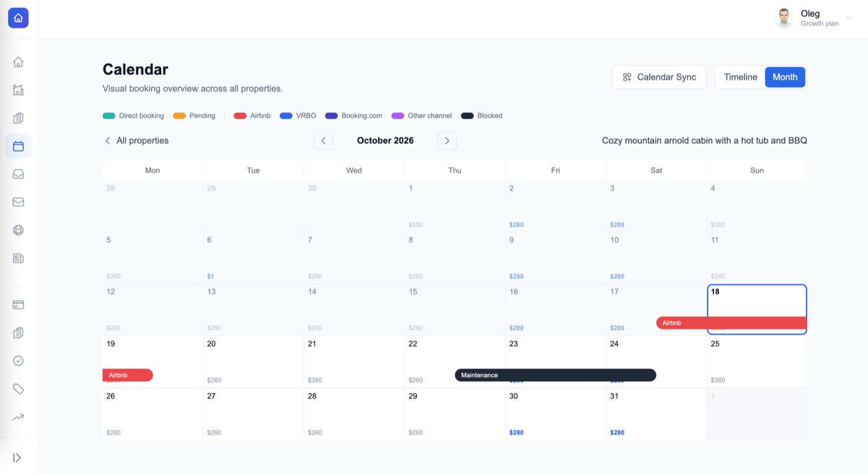The height and width of the screenshot is (474, 868).
Task: Open the newspaper icon in the sidebar
Action: [19, 258]
